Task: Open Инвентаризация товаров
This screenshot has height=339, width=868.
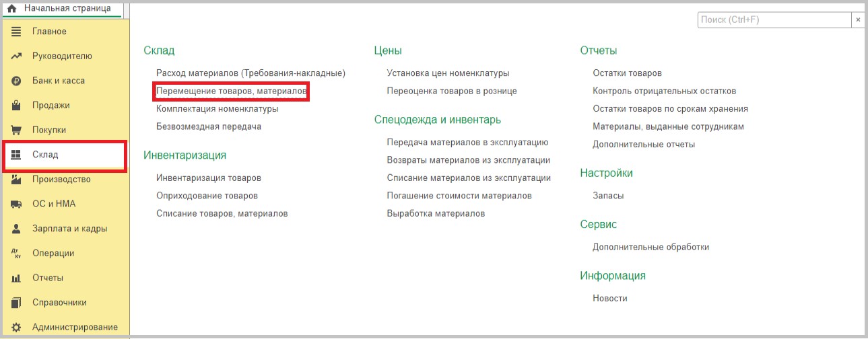Action: tap(209, 178)
